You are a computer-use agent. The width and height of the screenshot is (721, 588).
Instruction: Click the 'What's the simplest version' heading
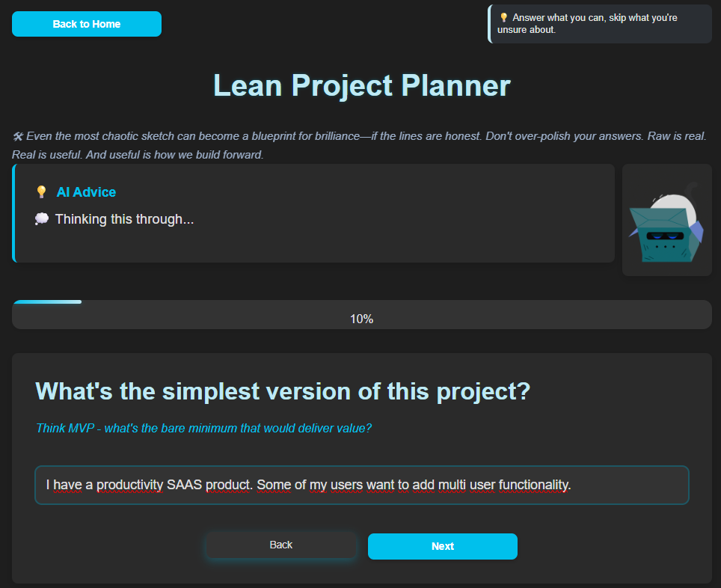[283, 391]
